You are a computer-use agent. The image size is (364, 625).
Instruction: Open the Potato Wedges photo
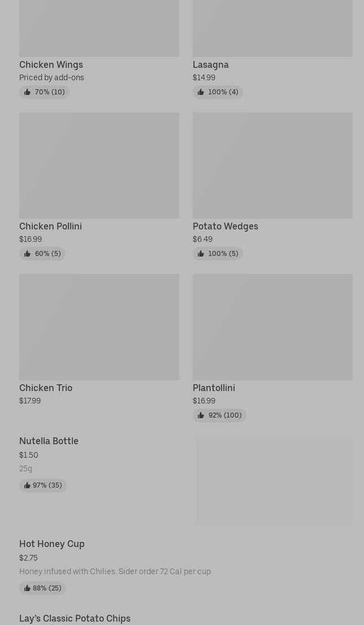coord(272,165)
